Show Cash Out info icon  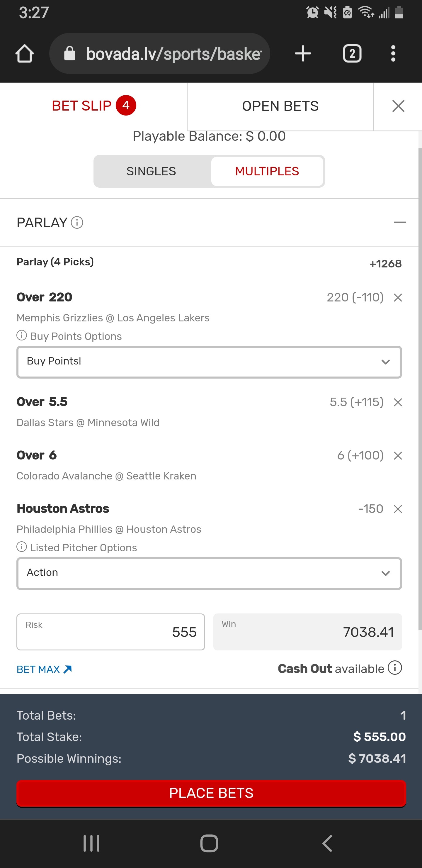395,668
